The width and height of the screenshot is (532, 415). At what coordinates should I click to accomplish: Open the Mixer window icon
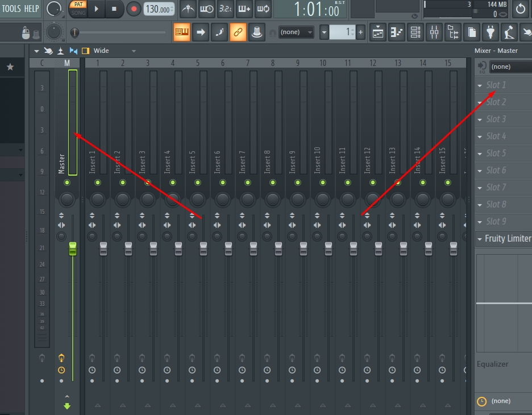(x=434, y=32)
